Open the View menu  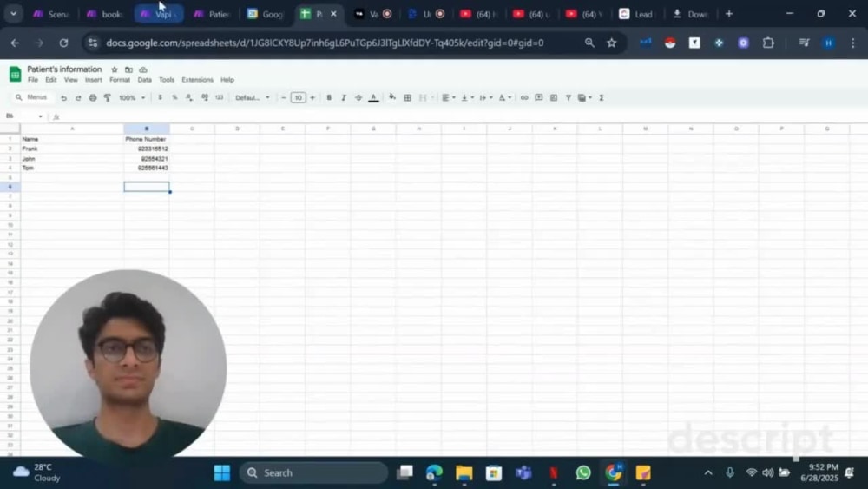[71, 80]
